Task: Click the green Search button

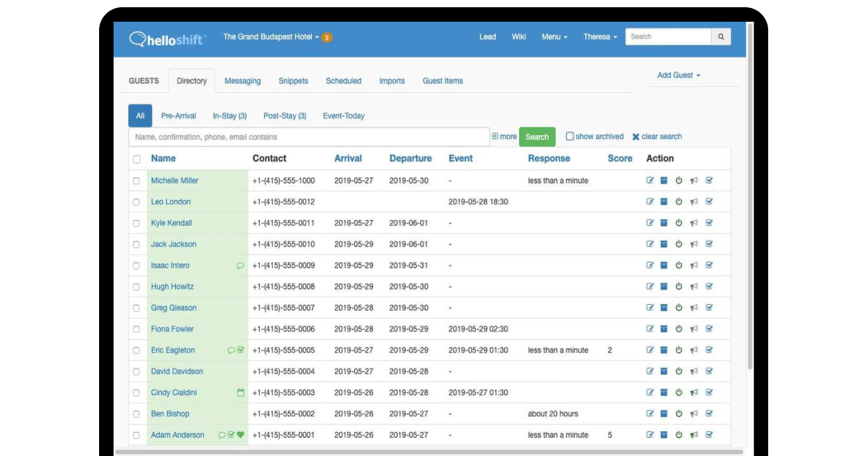Action: click(x=537, y=137)
